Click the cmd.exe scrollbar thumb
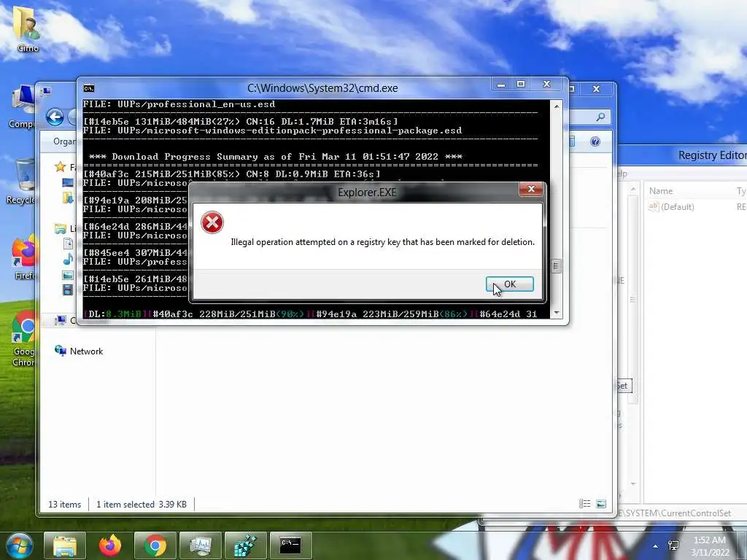This screenshot has height=560, width=747. 555,266
